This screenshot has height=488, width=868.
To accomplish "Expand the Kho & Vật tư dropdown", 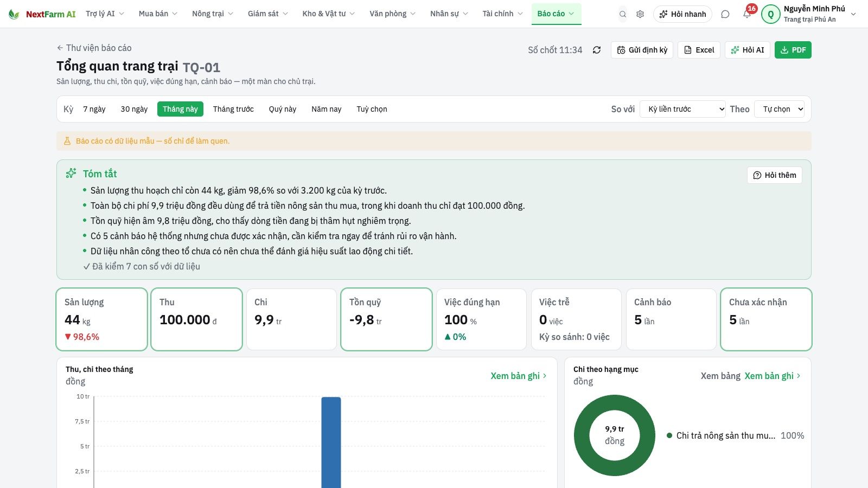I will coord(329,14).
